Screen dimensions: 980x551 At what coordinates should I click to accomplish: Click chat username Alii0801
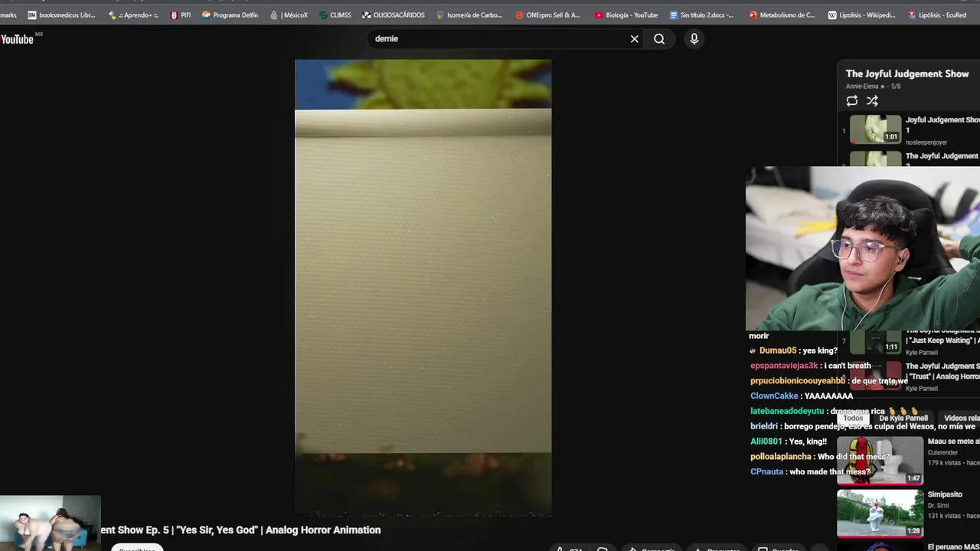pyautogui.click(x=766, y=442)
